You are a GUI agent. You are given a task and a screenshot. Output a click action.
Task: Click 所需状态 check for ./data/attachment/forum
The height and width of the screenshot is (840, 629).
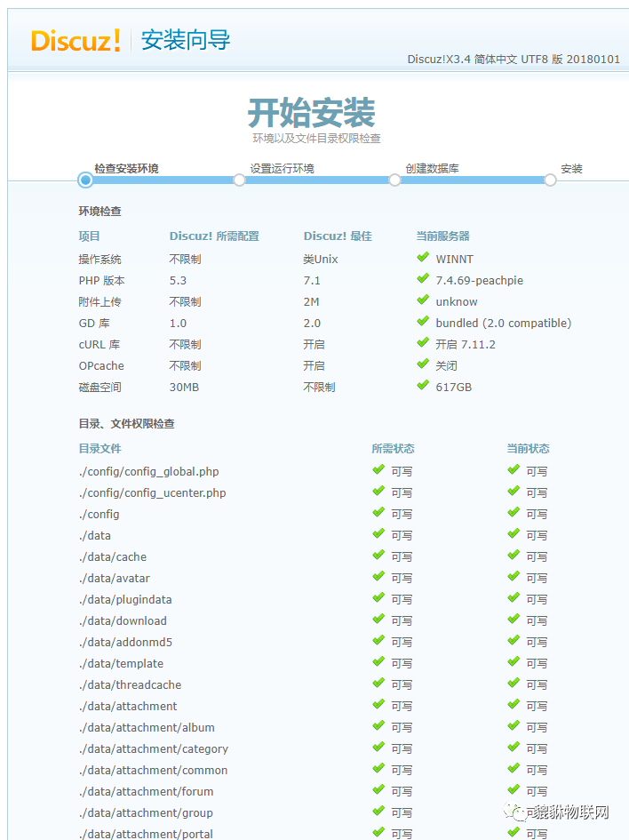378,789
